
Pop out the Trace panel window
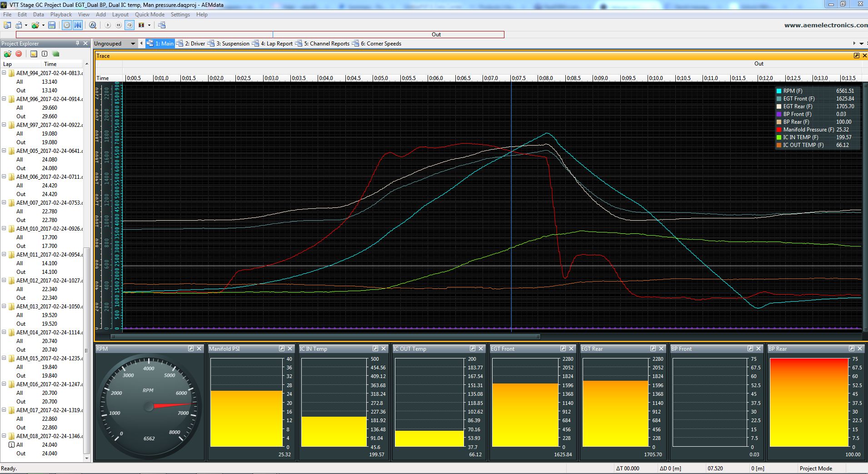tap(857, 55)
